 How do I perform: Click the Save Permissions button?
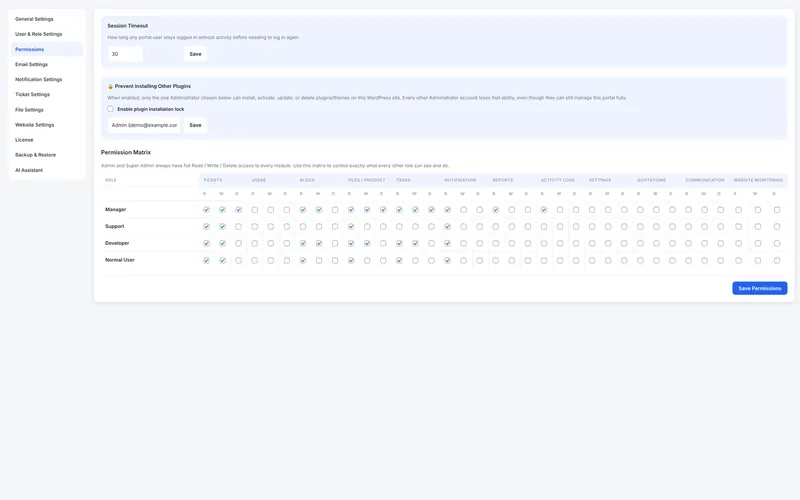click(760, 288)
